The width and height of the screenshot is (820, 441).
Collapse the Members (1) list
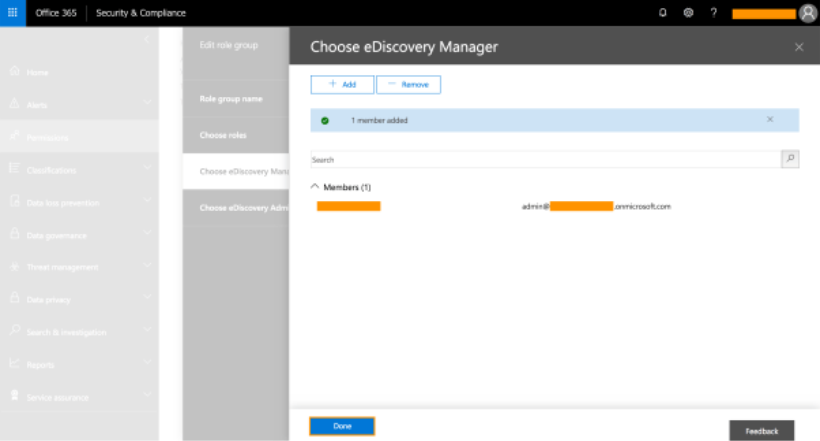click(316, 187)
